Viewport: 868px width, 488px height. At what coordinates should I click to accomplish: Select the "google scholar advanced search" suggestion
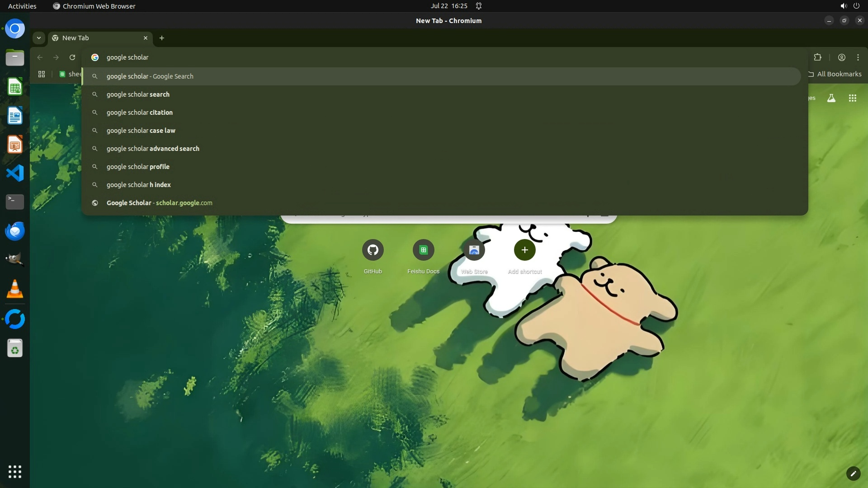tap(153, 149)
